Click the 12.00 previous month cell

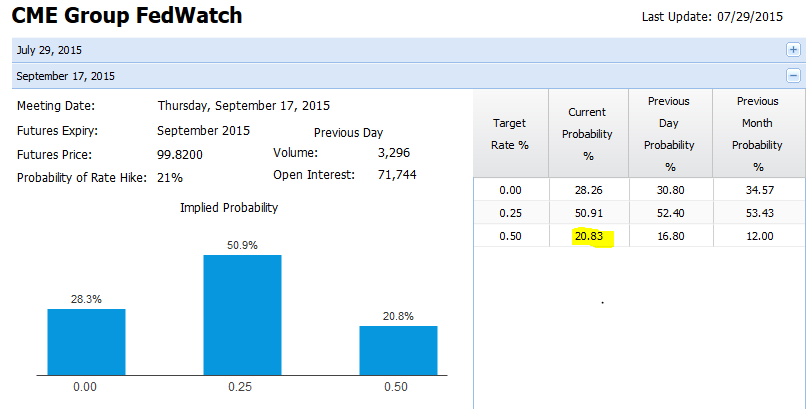pyautogui.click(x=759, y=236)
